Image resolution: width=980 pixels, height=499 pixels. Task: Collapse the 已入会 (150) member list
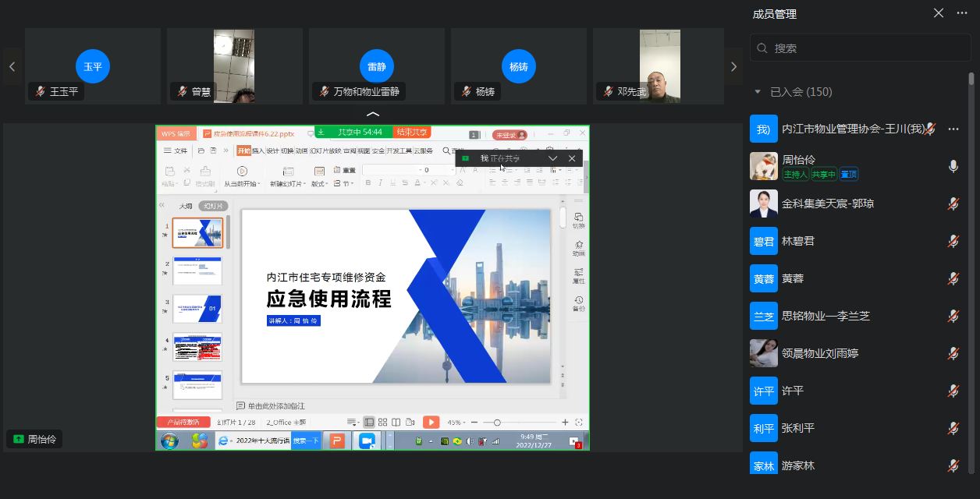click(x=757, y=92)
